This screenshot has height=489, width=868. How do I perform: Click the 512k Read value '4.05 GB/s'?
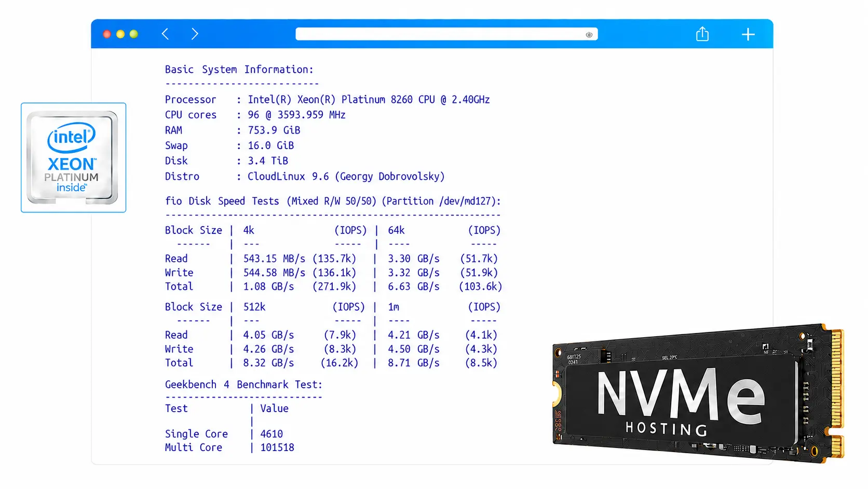click(x=268, y=335)
